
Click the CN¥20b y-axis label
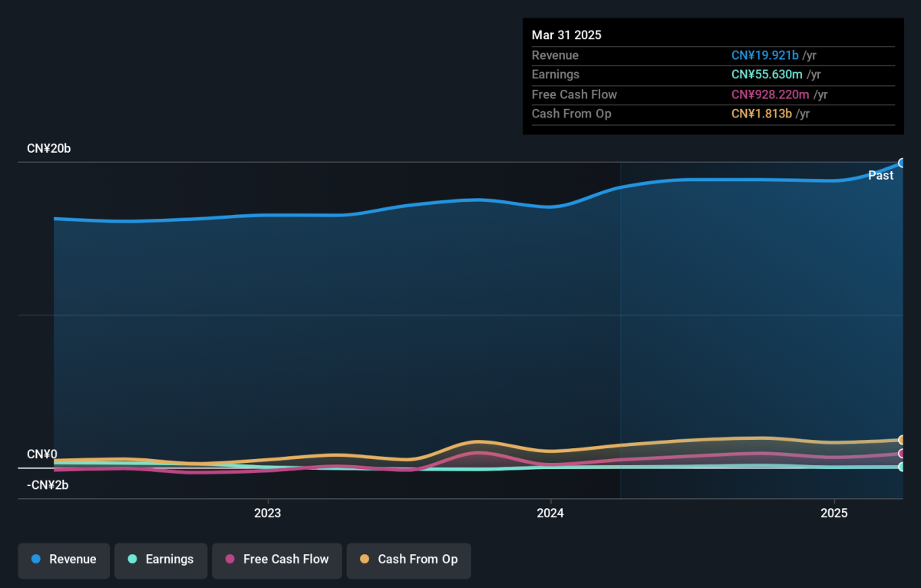(x=49, y=149)
